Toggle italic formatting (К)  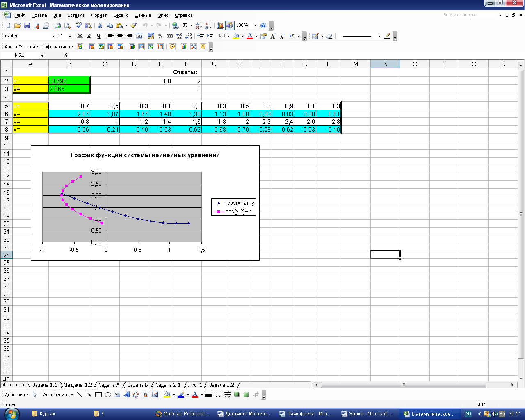point(89,36)
